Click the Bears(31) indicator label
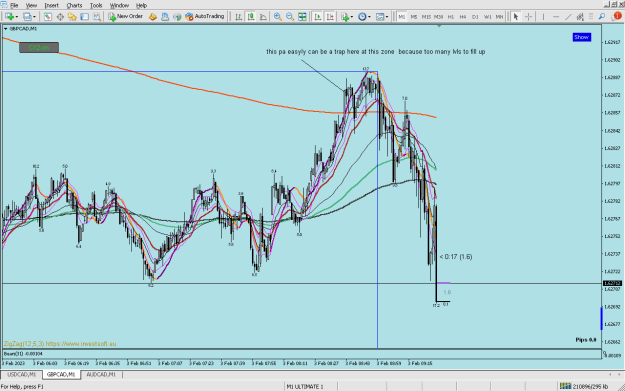Screen dimensions: 625x391 point(23,354)
